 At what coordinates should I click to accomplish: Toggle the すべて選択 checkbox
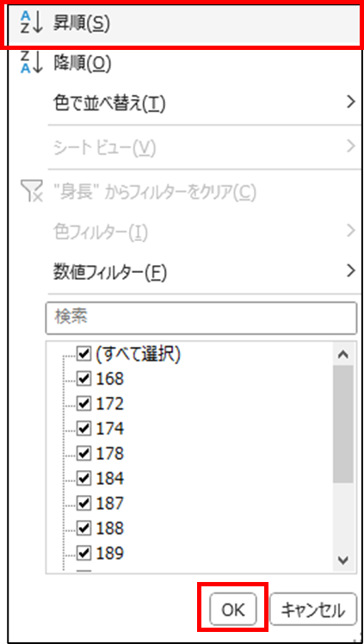83,354
